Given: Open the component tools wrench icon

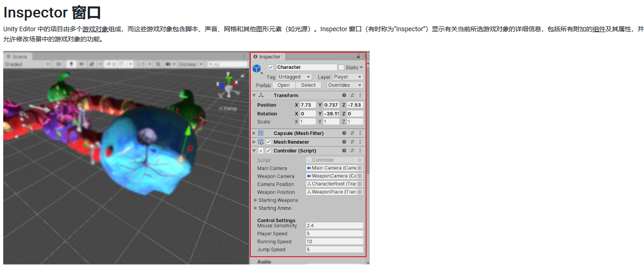Looking at the screenshot, I should [x=158, y=64].
